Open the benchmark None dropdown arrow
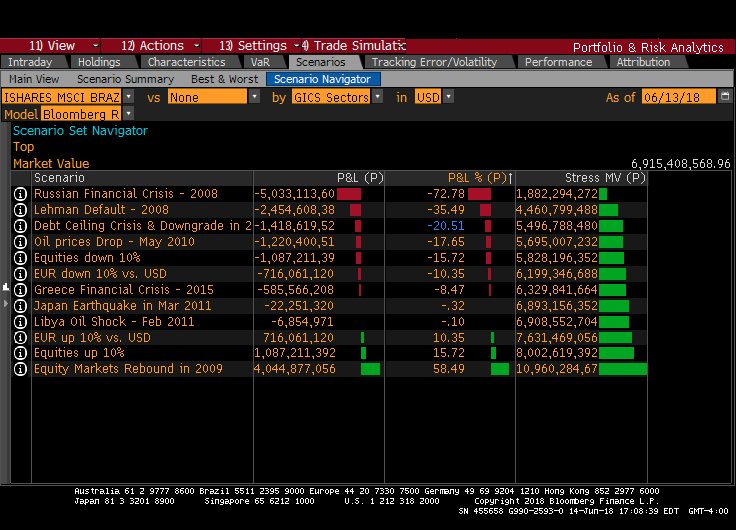 tap(254, 97)
